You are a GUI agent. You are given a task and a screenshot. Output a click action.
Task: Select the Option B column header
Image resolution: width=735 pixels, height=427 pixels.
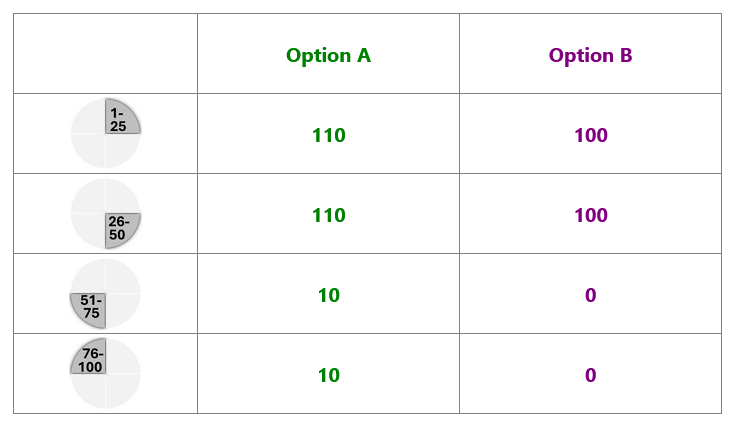click(x=591, y=55)
